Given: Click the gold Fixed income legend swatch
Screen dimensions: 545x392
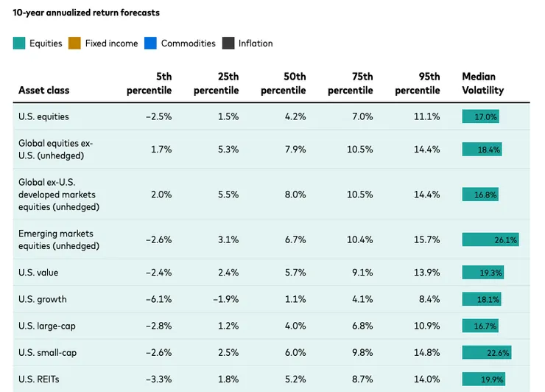Looking at the screenshot, I should tap(74, 43).
